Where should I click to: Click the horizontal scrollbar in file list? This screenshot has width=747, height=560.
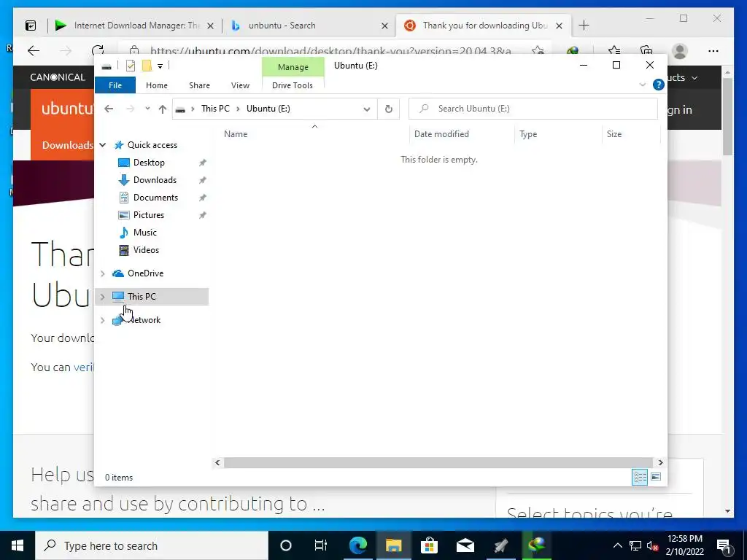(x=438, y=462)
